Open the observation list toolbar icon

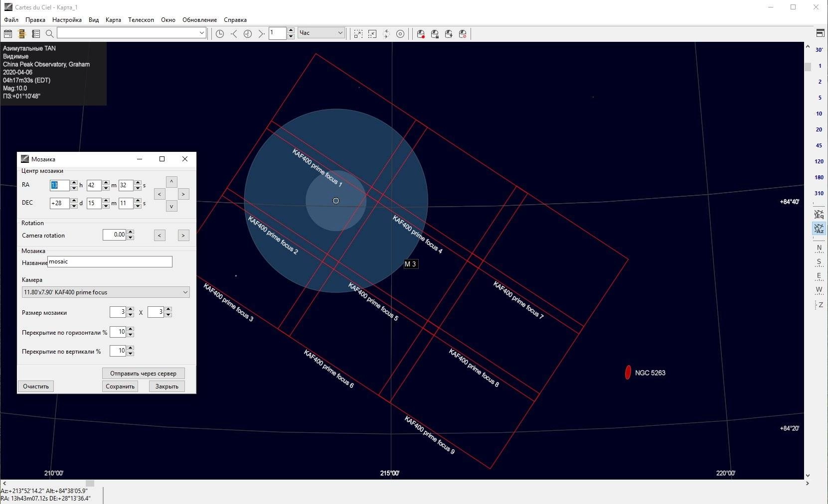tap(36, 33)
